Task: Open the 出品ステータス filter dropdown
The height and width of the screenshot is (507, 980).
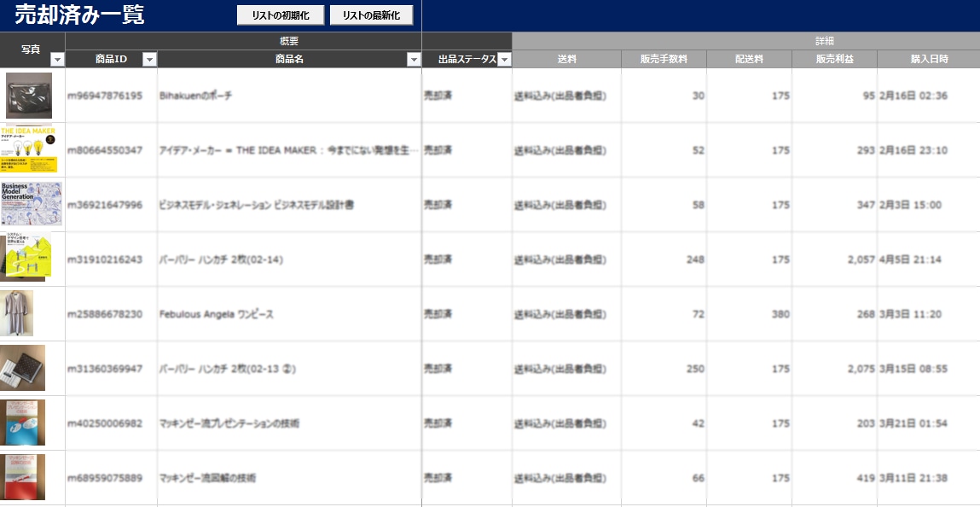Action: (504, 60)
